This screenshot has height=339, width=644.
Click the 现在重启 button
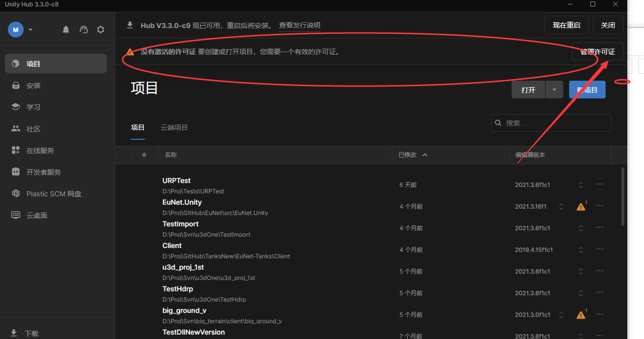[x=567, y=25]
